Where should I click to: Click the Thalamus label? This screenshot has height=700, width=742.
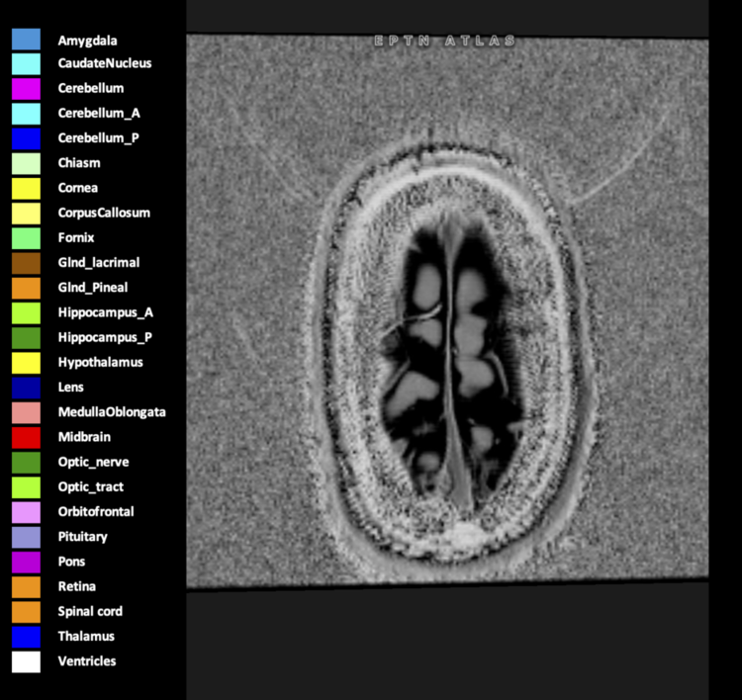[86, 637]
